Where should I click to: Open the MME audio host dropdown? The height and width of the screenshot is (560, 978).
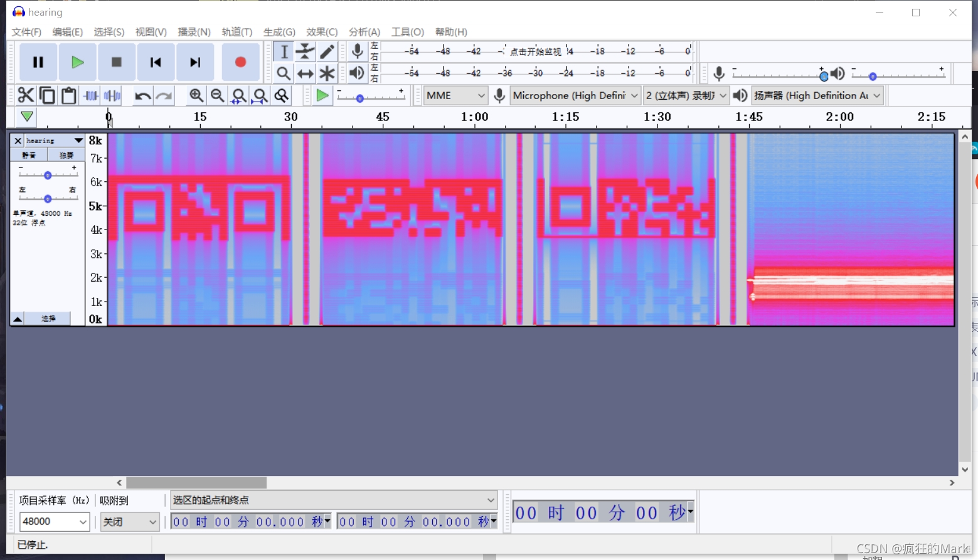pyautogui.click(x=455, y=95)
